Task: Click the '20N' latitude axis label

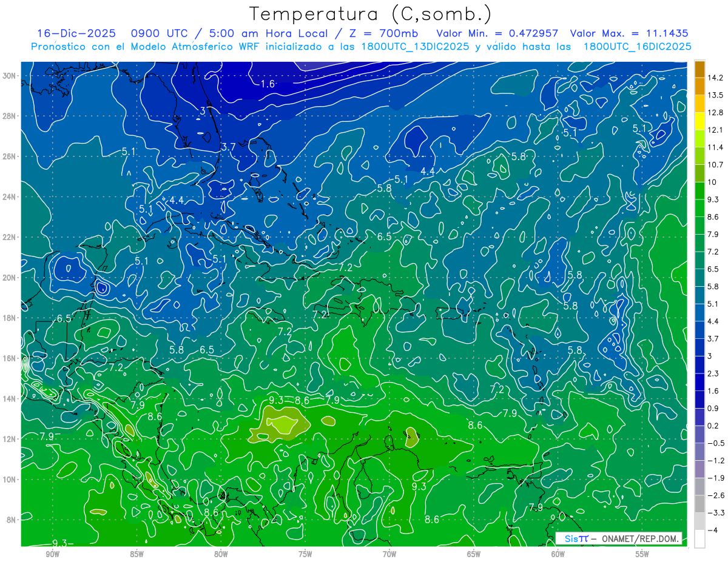Action: (8, 278)
